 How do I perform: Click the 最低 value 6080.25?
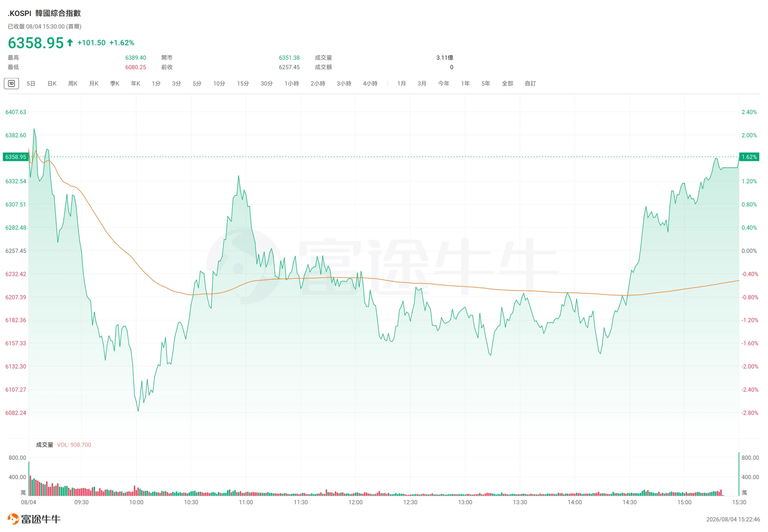136,67
